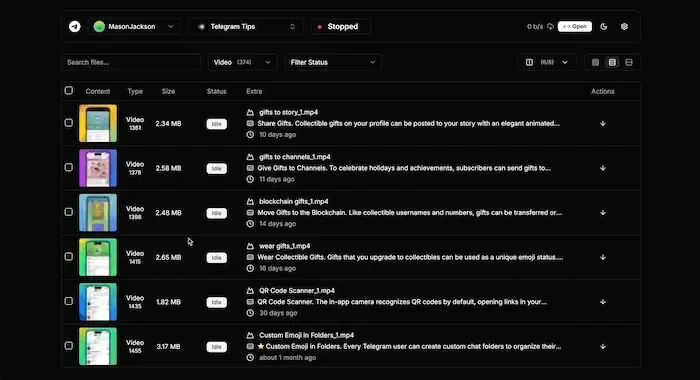Open the columns visibility dropdown
Viewport: 700px width, 380px height.
tap(547, 63)
